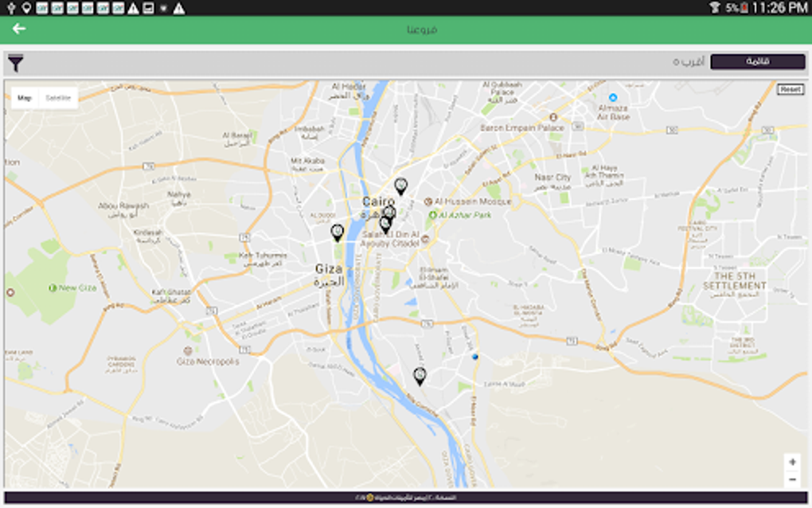Tap the 11:26 PM clock

tap(779, 8)
